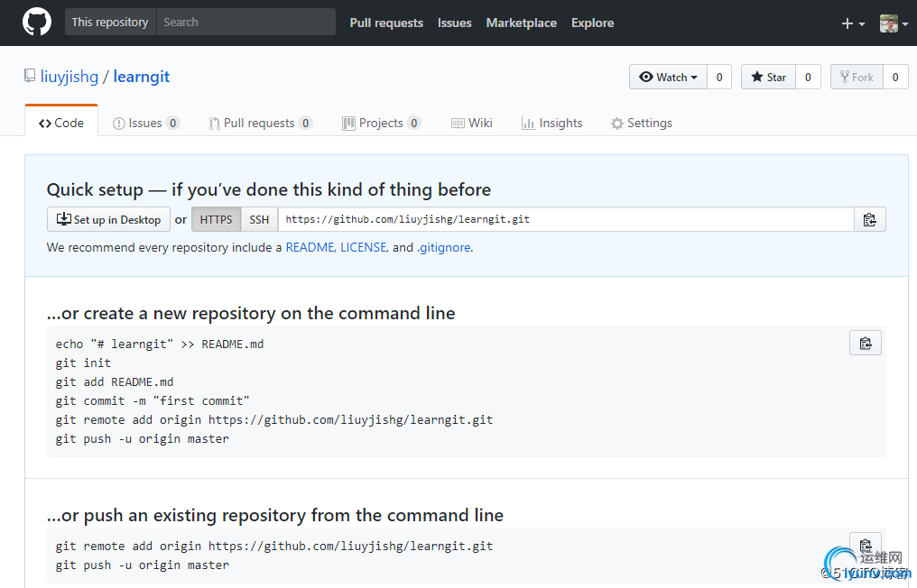Switch to the Settings tab
The image size is (917, 588).
coord(642,123)
